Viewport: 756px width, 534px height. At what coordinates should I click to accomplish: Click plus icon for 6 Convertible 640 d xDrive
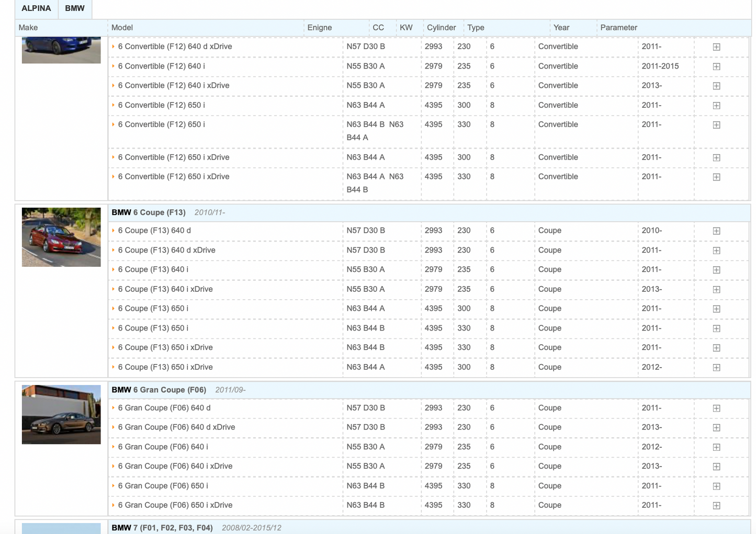tap(716, 47)
